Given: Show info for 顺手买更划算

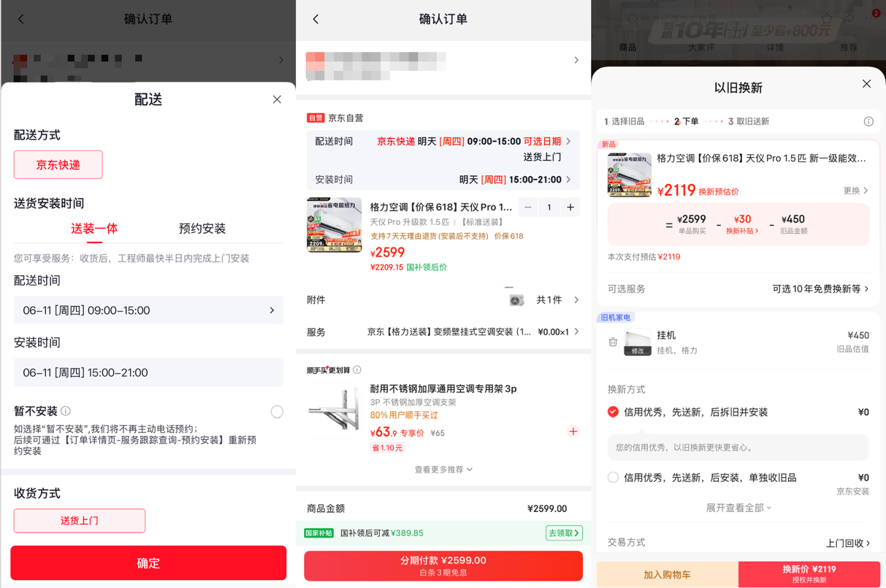Looking at the screenshot, I should [357, 370].
